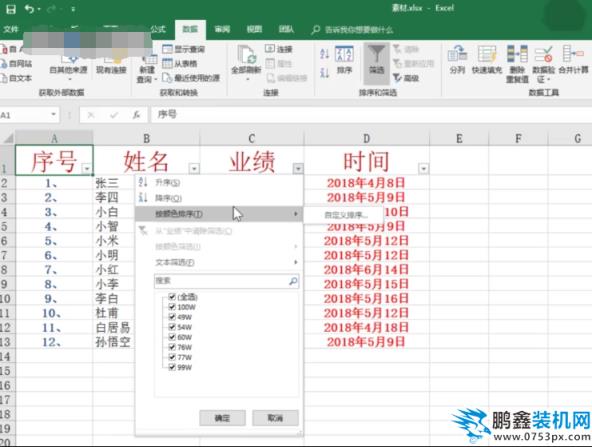Image resolution: width=592 pixels, height=447 pixels.
Task: Click the Undo arrow icon
Action: [x=29, y=9]
